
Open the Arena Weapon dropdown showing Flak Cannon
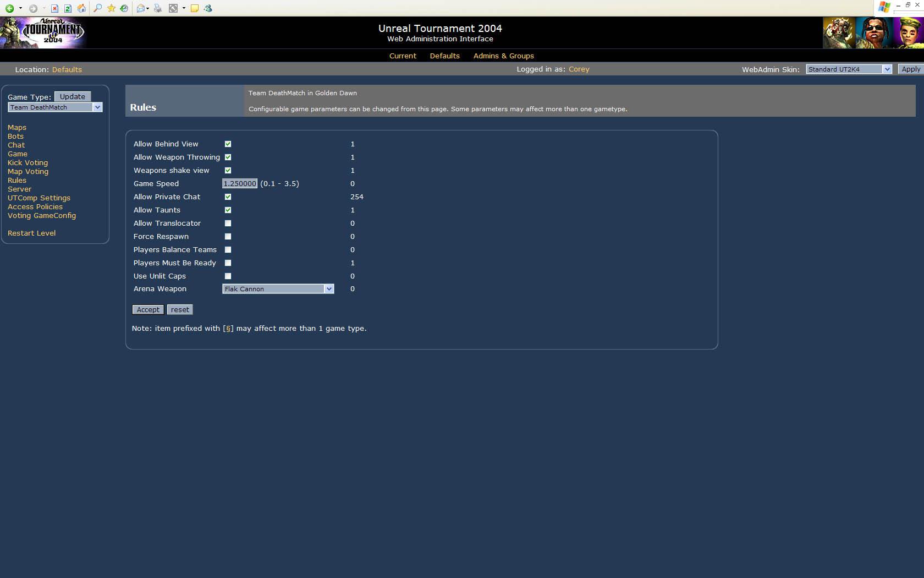click(278, 289)
